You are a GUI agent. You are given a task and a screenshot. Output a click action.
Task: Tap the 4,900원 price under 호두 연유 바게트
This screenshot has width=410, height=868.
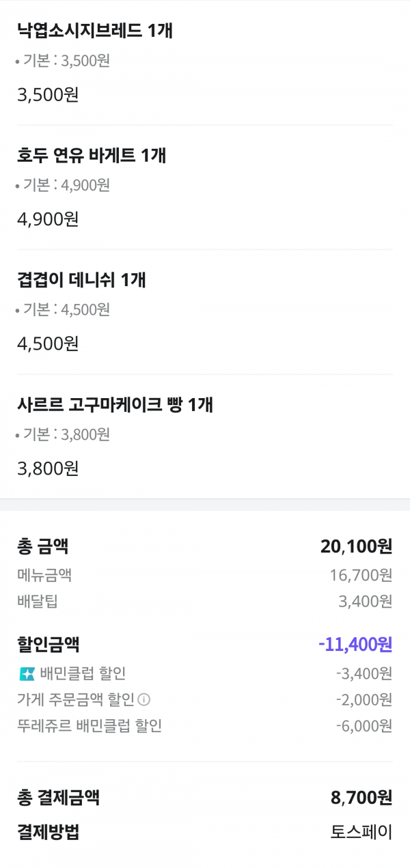[x=48, y=219]
